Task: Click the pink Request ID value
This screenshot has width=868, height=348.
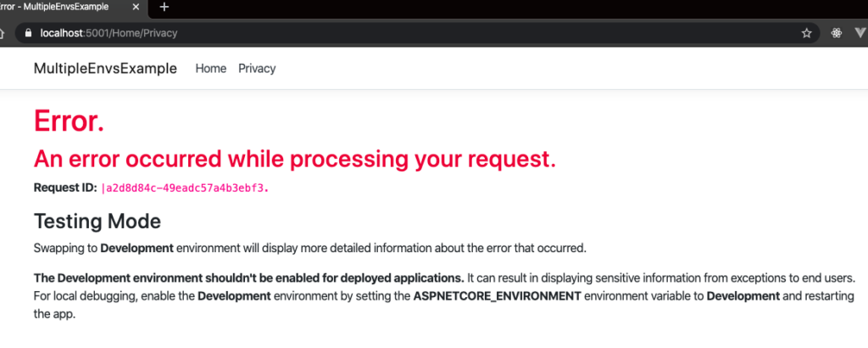Action: pos(185,188)
